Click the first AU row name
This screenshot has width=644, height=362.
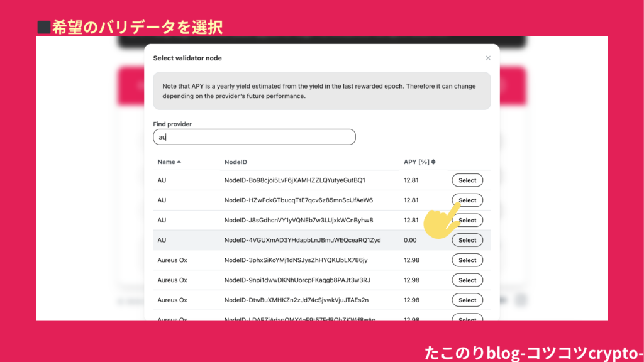pyautogui.click(x=162, y=180)
